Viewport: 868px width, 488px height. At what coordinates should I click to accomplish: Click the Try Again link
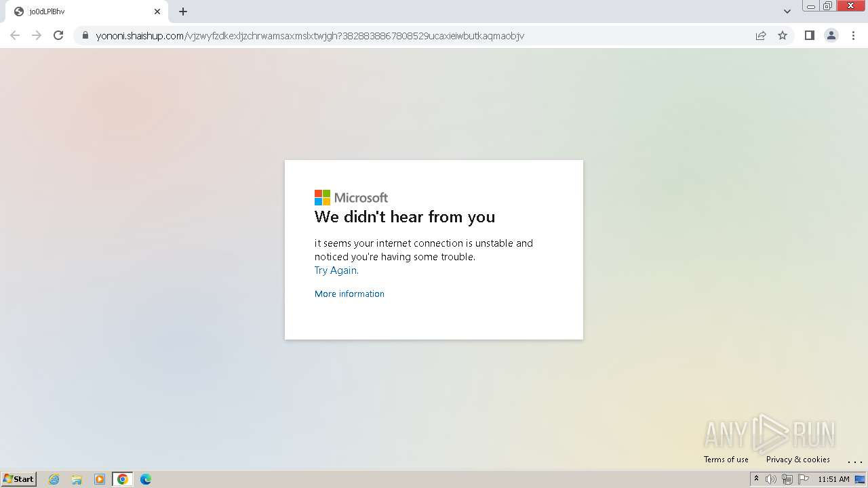click(x=336, y=270)
